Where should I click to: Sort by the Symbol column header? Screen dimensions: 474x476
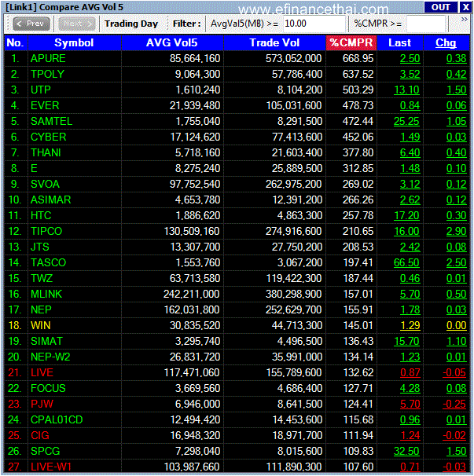[x=74, y=42]
